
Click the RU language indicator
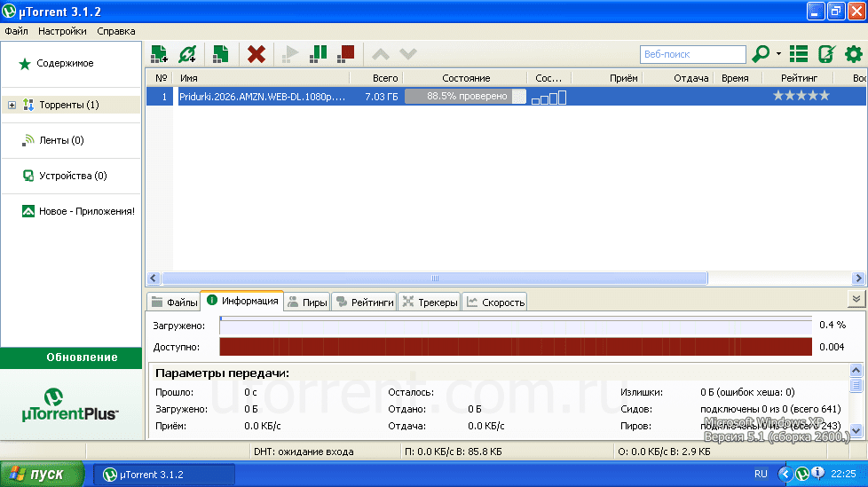point(761,474)
